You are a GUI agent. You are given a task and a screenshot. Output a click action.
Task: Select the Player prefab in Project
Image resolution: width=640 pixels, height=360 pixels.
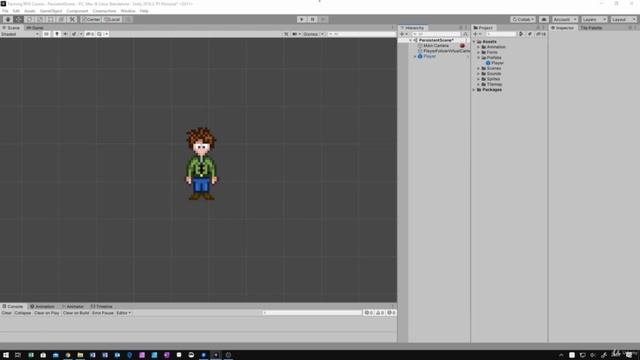pyautogui.click(x=497, y=63)
